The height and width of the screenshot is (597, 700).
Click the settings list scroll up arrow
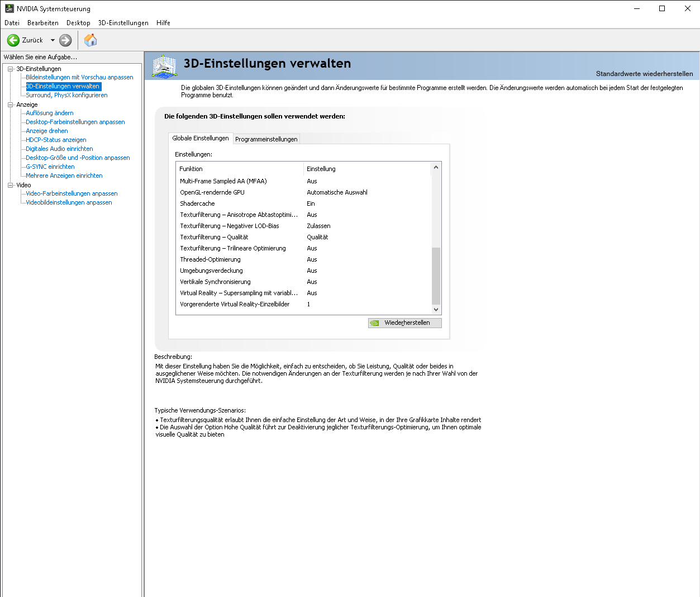coord(436,168)
